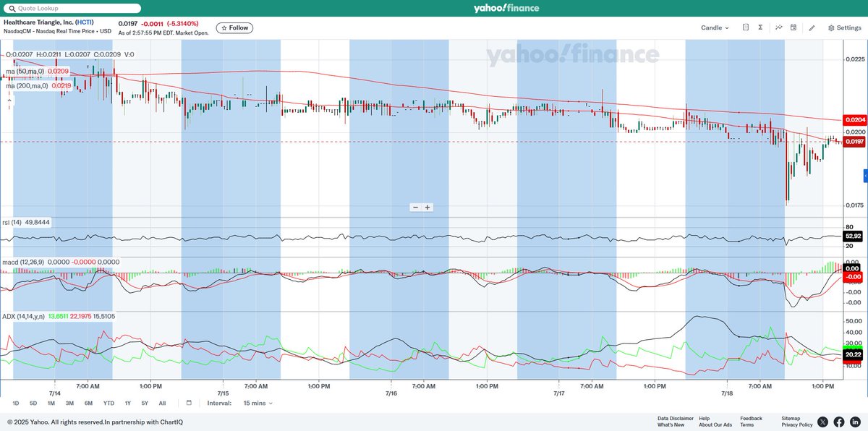Viewport: 868px width, 431px height.
Task: Open Yahoo Finance LinkedIn icon
Action: (855, 422)
